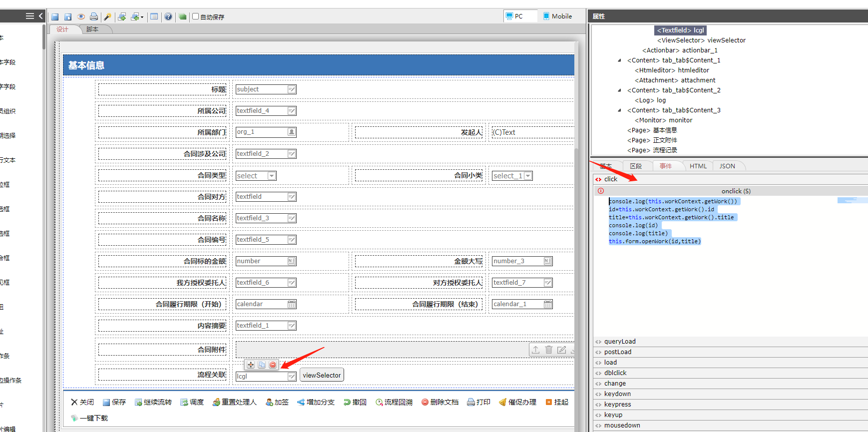Click the trash icon in attachment area
This screenshot has height=432, width=868.
(548, 350)
